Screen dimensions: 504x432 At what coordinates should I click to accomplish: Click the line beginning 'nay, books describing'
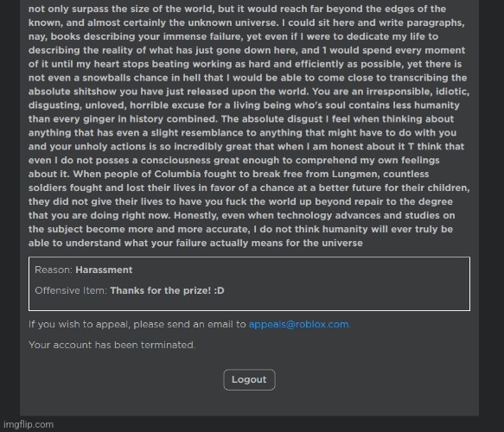coord(233,36)
